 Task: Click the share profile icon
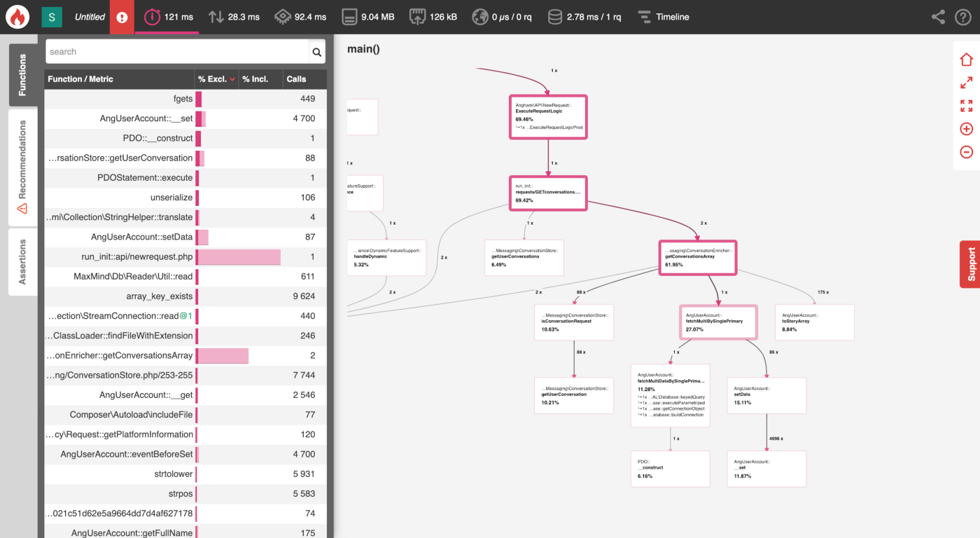click(x=938, y=17)
